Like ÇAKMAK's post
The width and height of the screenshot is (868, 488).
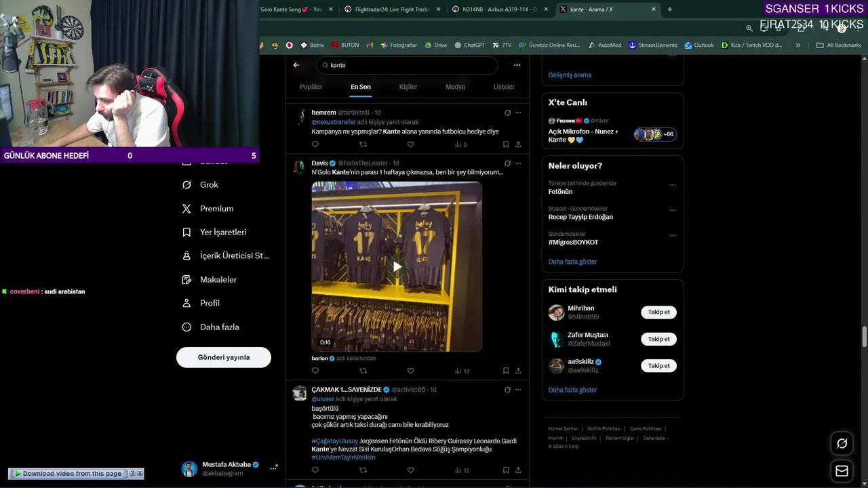410,470
